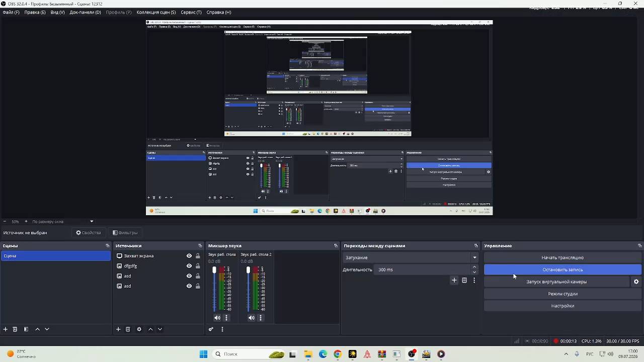
Task: Click the Свойства button in the source toolbar
Action: [89, 233]
